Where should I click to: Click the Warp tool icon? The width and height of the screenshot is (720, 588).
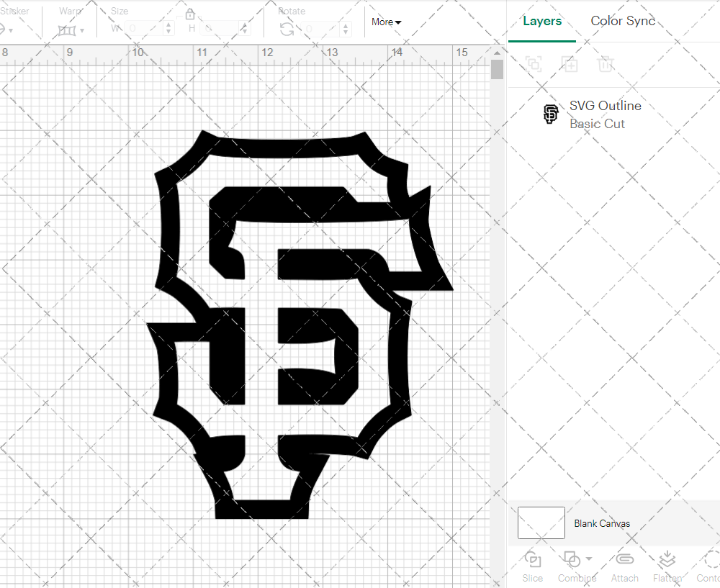tap(66, 31)
